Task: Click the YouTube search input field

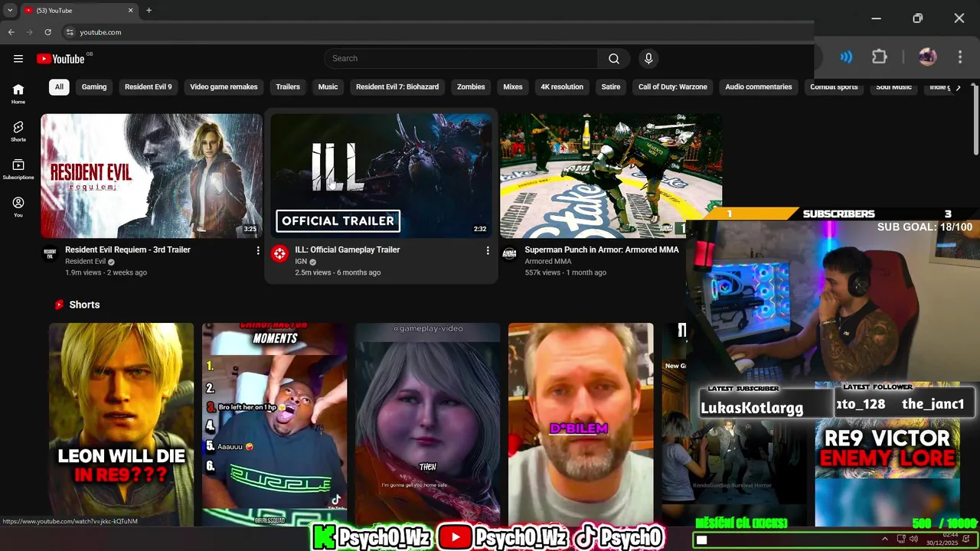Action: [x=462, y=59]
